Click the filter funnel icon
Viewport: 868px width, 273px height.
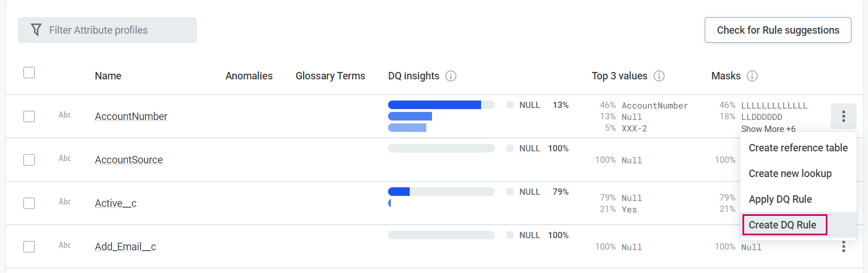36,30
